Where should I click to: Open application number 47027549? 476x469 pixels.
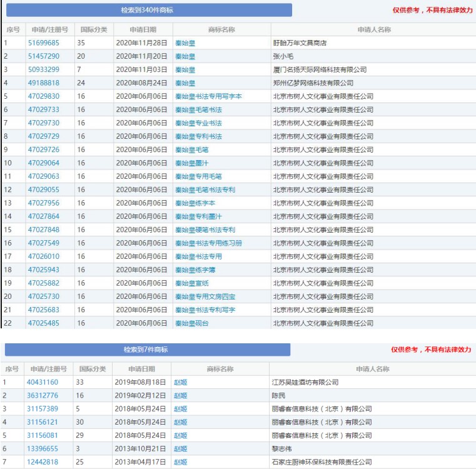43,243
